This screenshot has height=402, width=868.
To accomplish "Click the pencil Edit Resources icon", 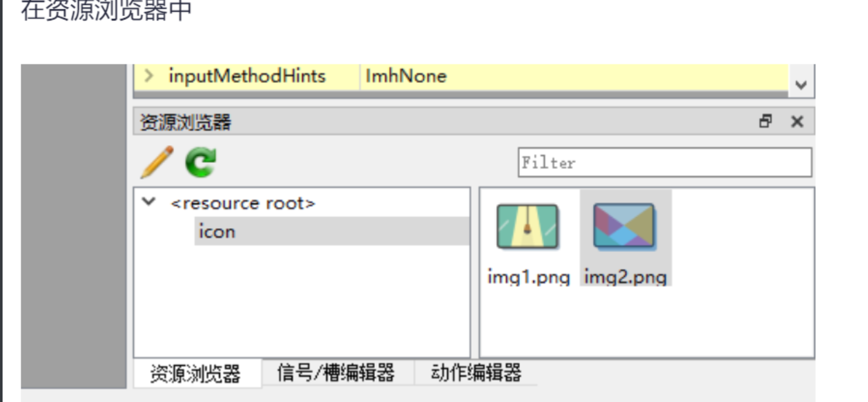I will pyautogui.click(x=157, y=162).
